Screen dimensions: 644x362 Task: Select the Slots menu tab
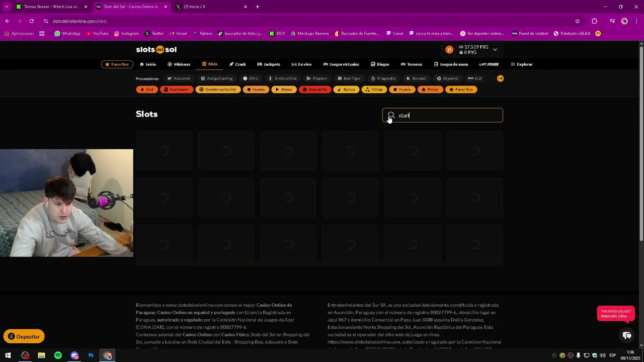pos(210,64)
